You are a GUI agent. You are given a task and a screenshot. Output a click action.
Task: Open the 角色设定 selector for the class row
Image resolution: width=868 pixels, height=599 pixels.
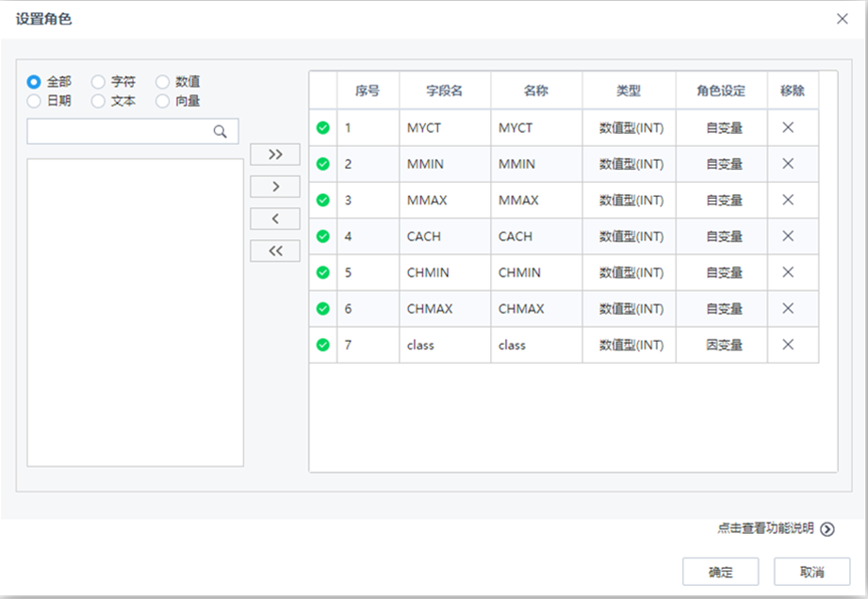721,345
